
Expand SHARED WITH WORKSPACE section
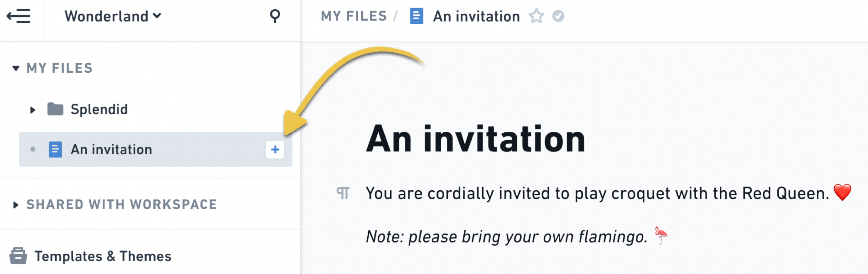point(15,204)
